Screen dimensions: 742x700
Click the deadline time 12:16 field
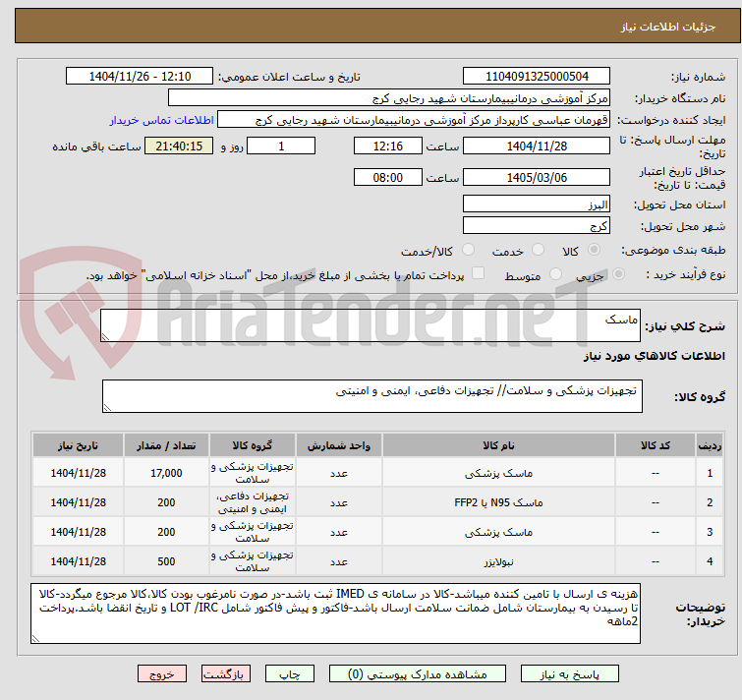click(x=388, y=146)
